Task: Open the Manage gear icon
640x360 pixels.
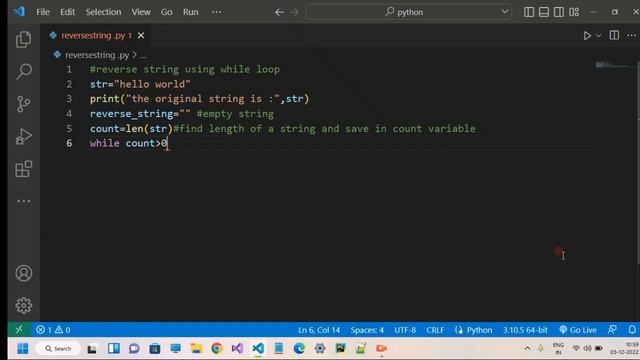Action: click(x=24, y=305)
